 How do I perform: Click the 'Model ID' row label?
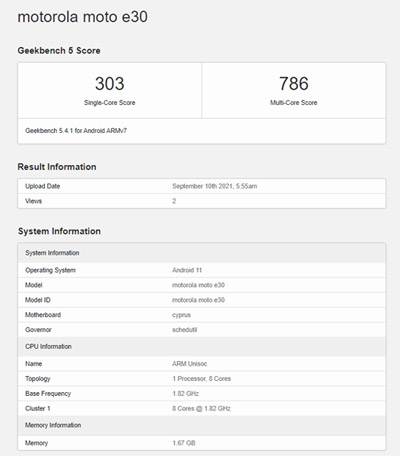coord(38,300)
